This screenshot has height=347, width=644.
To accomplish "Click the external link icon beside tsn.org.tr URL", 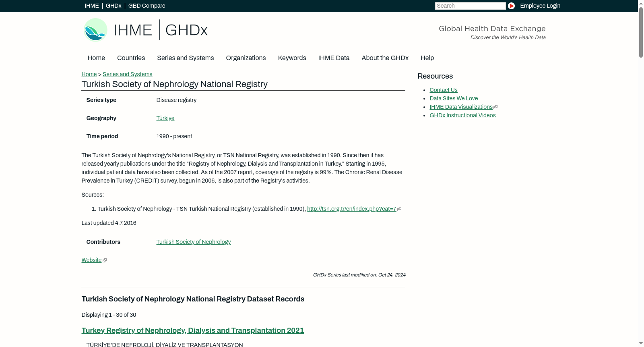I will click(399, 209).
